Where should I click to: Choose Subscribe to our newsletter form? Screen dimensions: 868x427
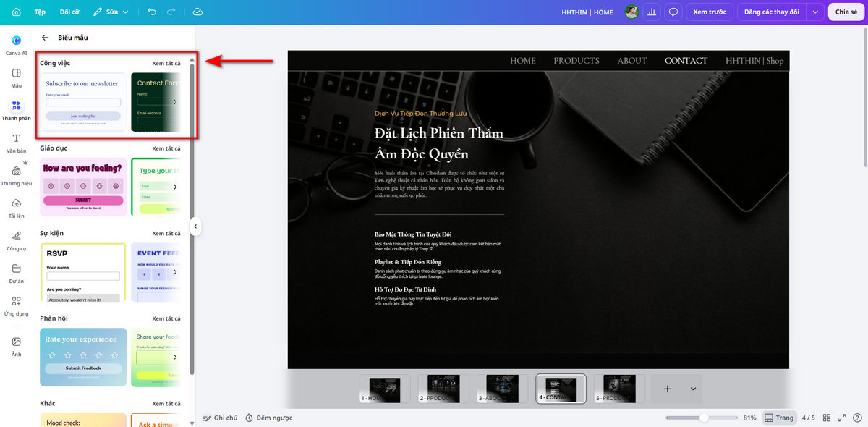[83, 102]
